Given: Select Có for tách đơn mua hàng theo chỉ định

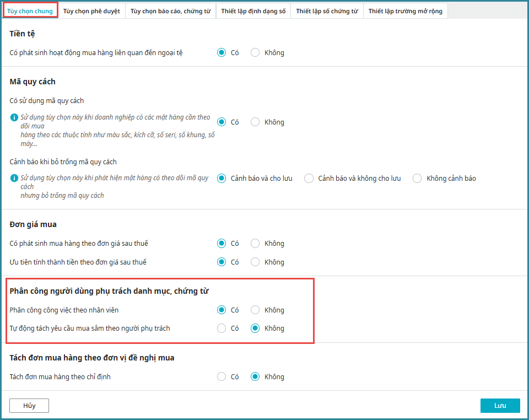Looking at the screenshot, I should [x=222, y=377].
